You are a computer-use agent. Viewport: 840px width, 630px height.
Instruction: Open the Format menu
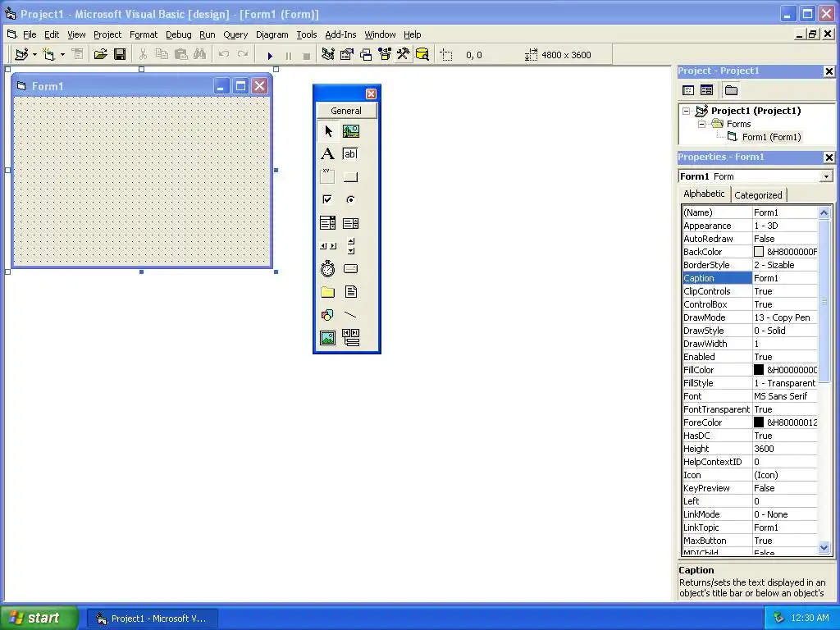(144, 34)
